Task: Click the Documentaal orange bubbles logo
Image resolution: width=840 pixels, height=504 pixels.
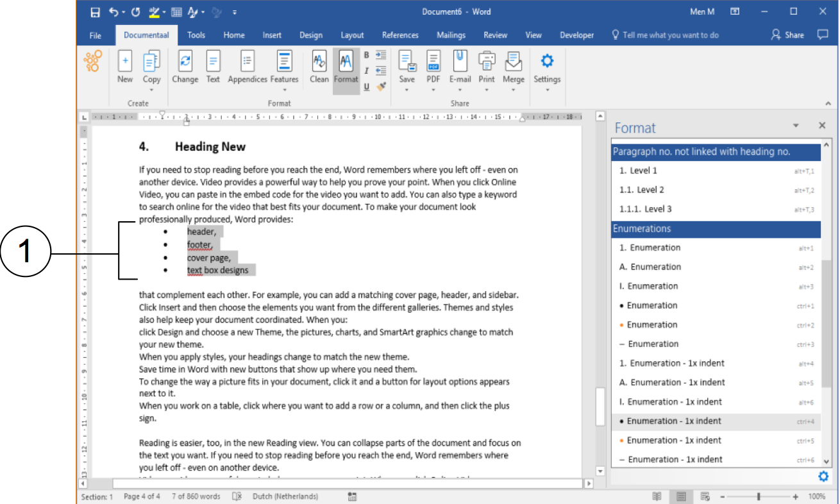Action: pos(93,62)
